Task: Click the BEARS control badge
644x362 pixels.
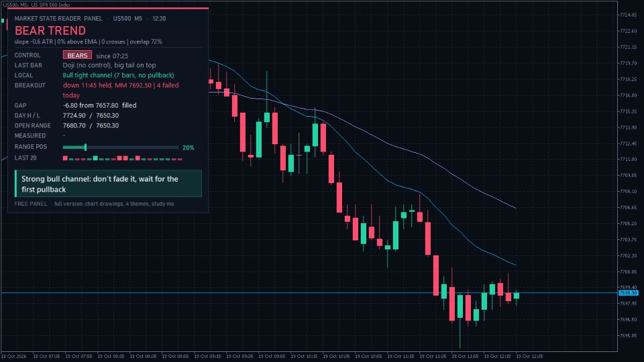Action: 77,55
